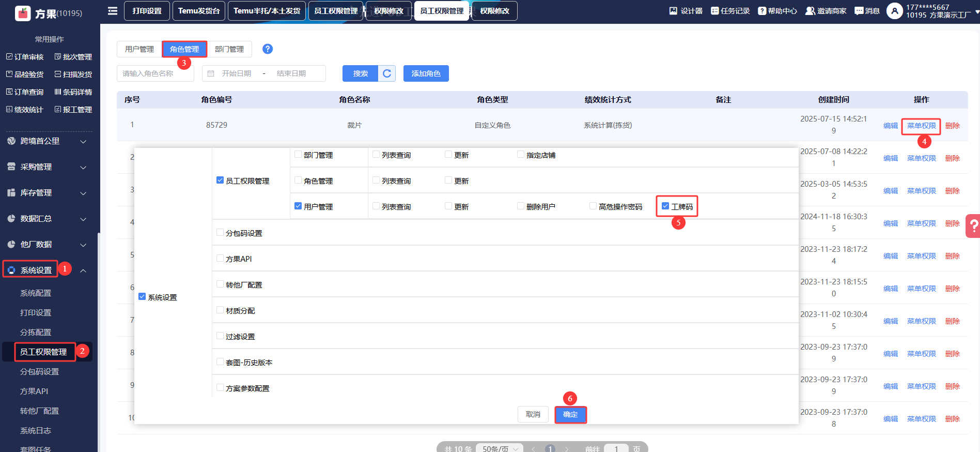980x452 pixels.
Task: Check the 分包码设置 checkbox
Action: [221, 233]
